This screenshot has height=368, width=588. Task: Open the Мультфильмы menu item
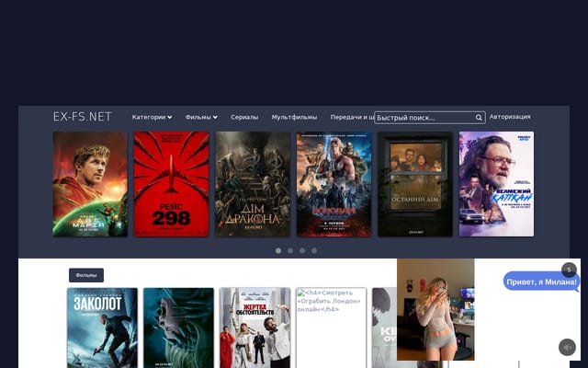[x=294, y=117]
